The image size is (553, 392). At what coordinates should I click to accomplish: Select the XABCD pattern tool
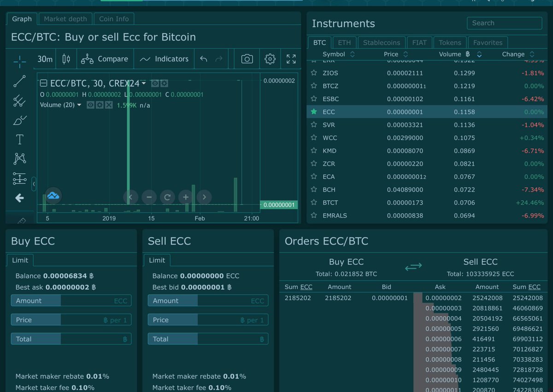click(x=19, y=159)
